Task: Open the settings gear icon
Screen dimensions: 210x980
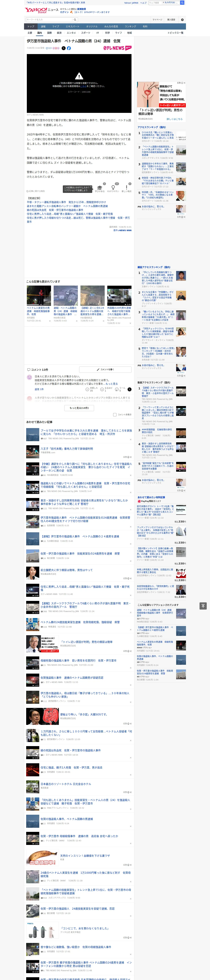Action: (182, 19)
